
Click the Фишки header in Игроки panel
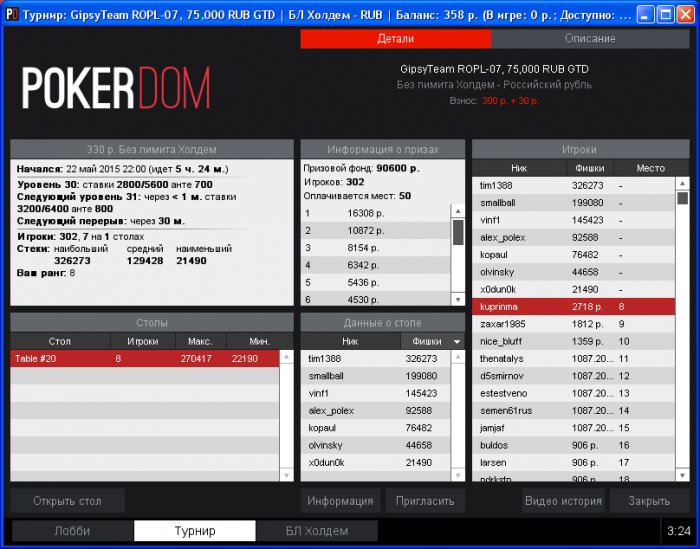pos(590,168)
